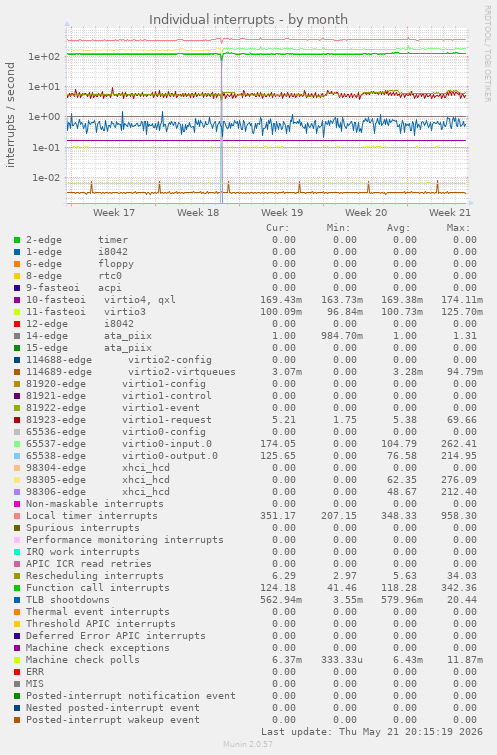This screenshot has width=497, height=755.
Task: Click the Machine check polls legend entry
Action: click(83, 660)
